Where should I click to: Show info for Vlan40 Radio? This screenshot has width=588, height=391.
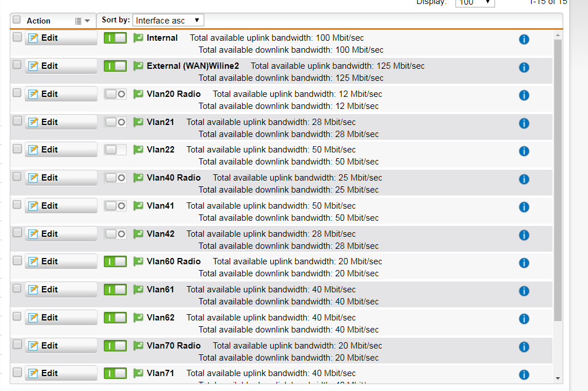(524, 179)
